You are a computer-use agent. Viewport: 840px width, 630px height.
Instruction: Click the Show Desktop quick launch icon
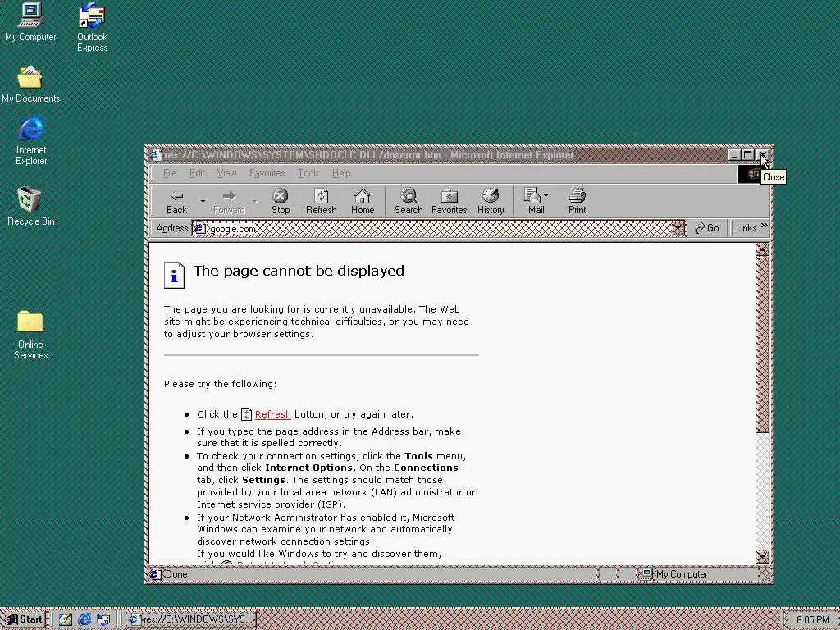[66, 619]
